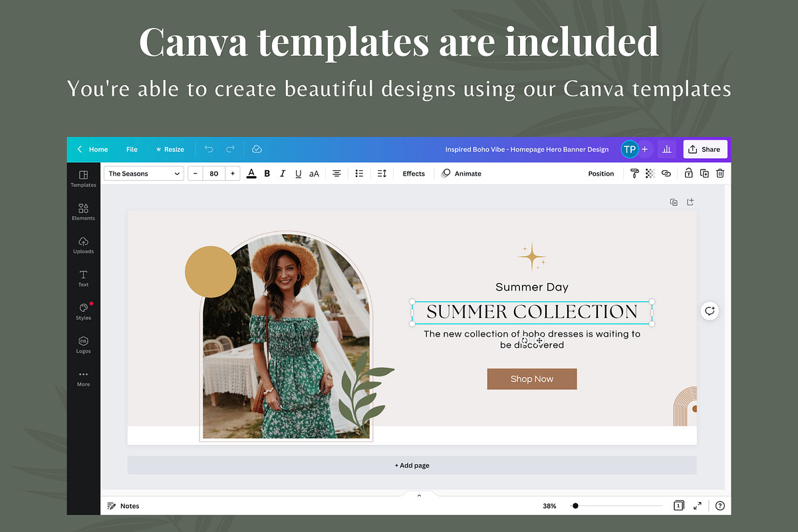Click the add page icon above canvas

[x=690, y=201]
